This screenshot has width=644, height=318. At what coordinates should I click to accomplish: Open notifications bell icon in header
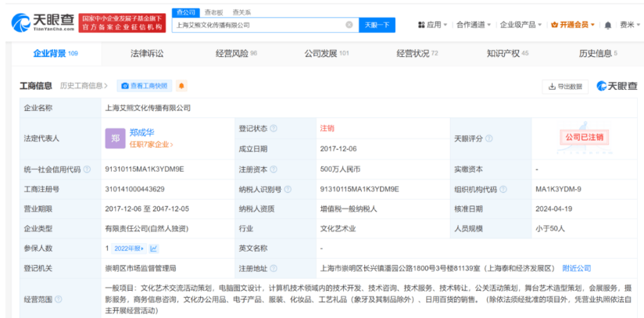(608, 26)
